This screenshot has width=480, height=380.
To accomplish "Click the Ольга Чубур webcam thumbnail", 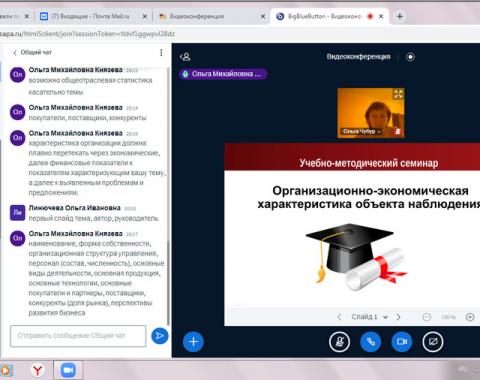I will 371,113.
